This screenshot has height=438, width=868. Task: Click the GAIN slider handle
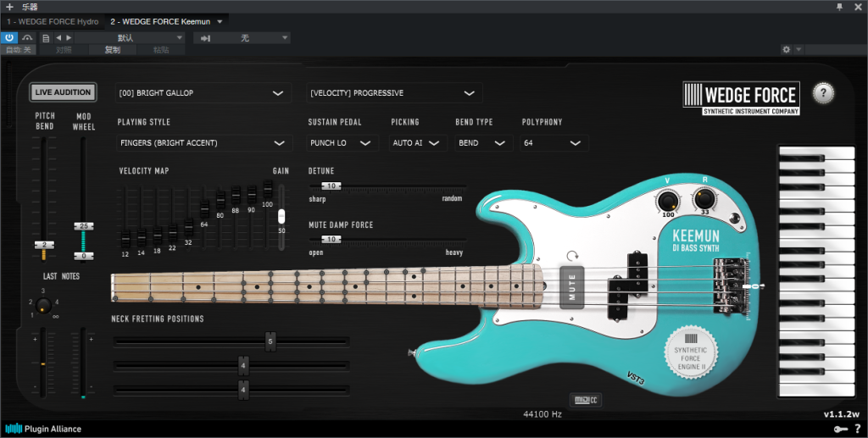pyautogui.click(x=281, y=216)
